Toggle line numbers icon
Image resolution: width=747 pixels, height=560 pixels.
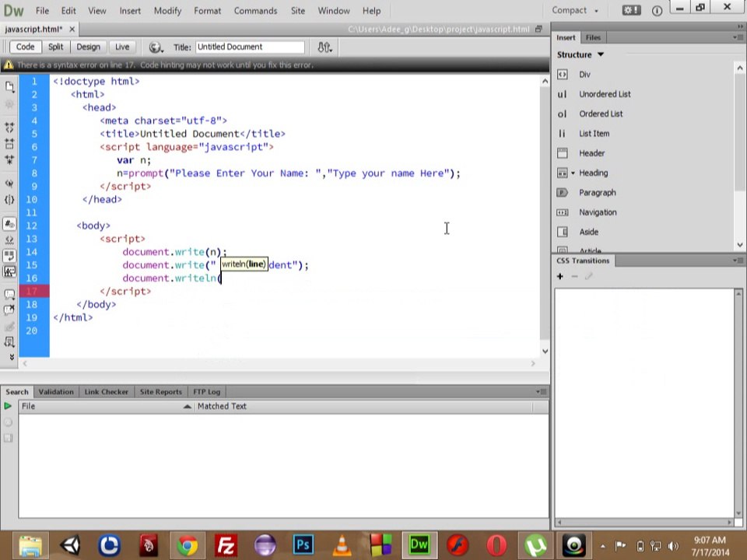click(9, 223)
